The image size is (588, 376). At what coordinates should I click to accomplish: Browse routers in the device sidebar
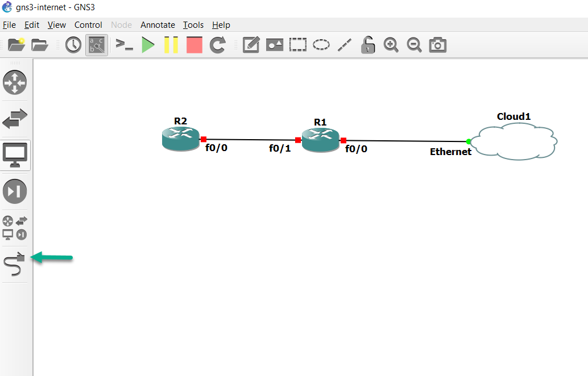15,82
